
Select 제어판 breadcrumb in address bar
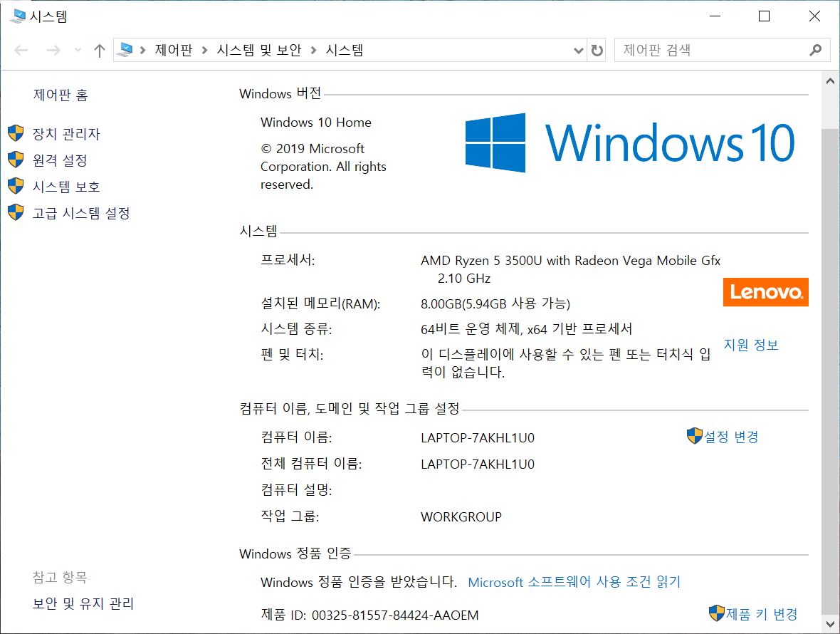174,50
